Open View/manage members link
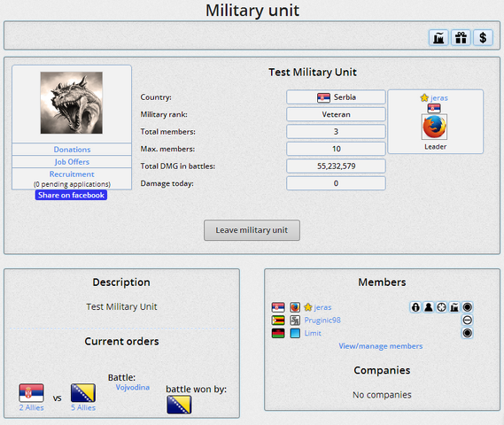504x425 pixels. (381, 346)
